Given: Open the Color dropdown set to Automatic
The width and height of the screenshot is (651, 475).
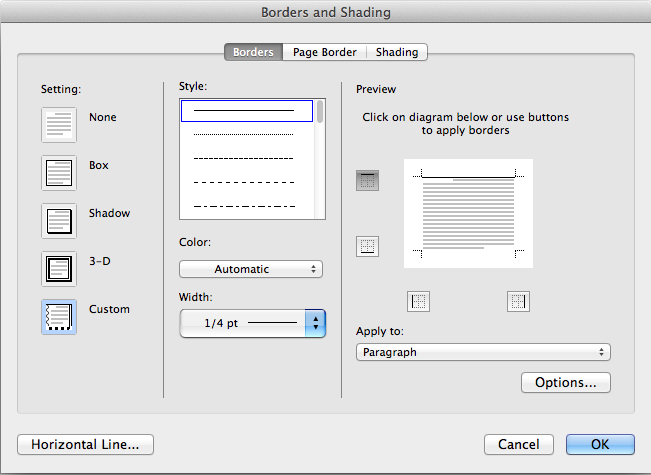Looking at the screenshot, I should coord(251,269).
